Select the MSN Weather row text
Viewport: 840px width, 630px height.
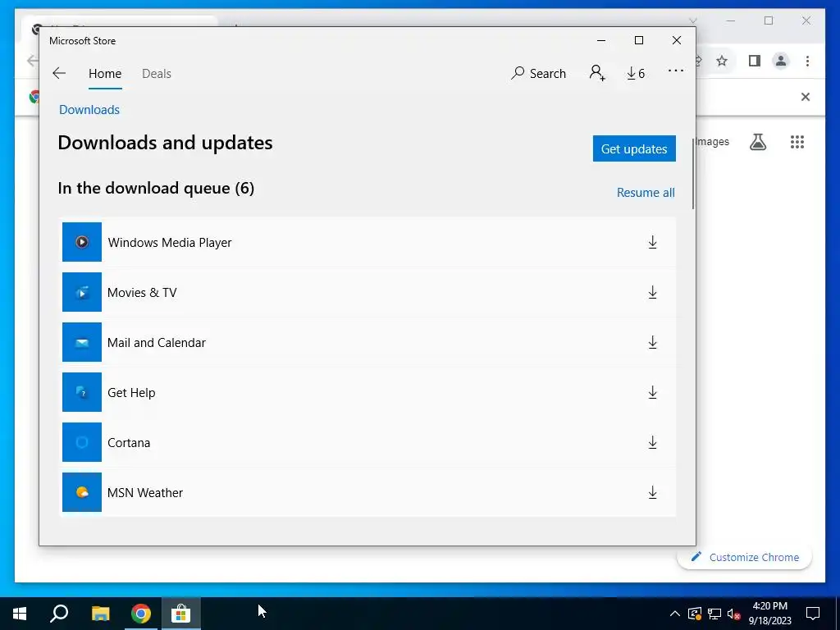tap(145, 493)
